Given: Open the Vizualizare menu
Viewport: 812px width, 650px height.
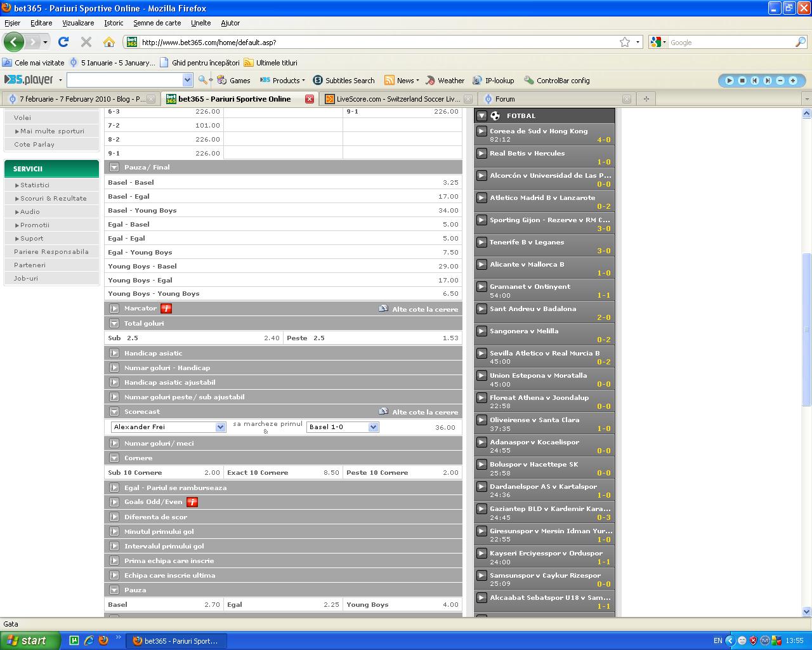Looking at the screenshot, I should (x=78, y=23).
